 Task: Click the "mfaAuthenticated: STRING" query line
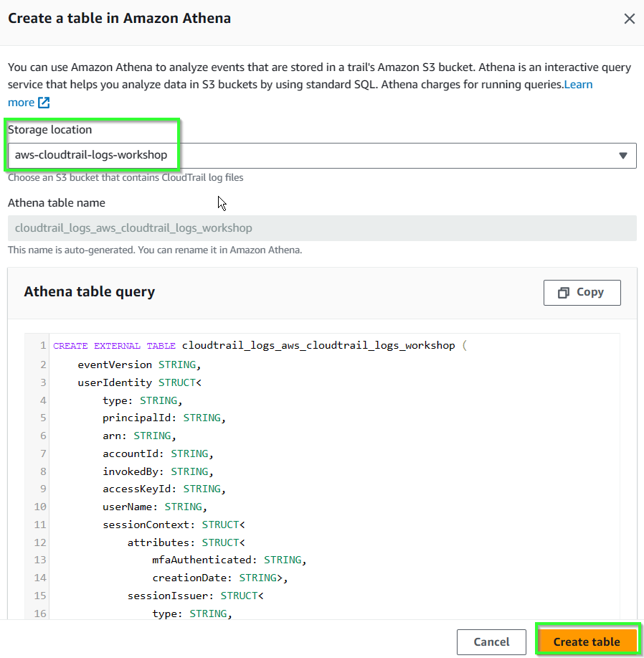pos(229,560)
